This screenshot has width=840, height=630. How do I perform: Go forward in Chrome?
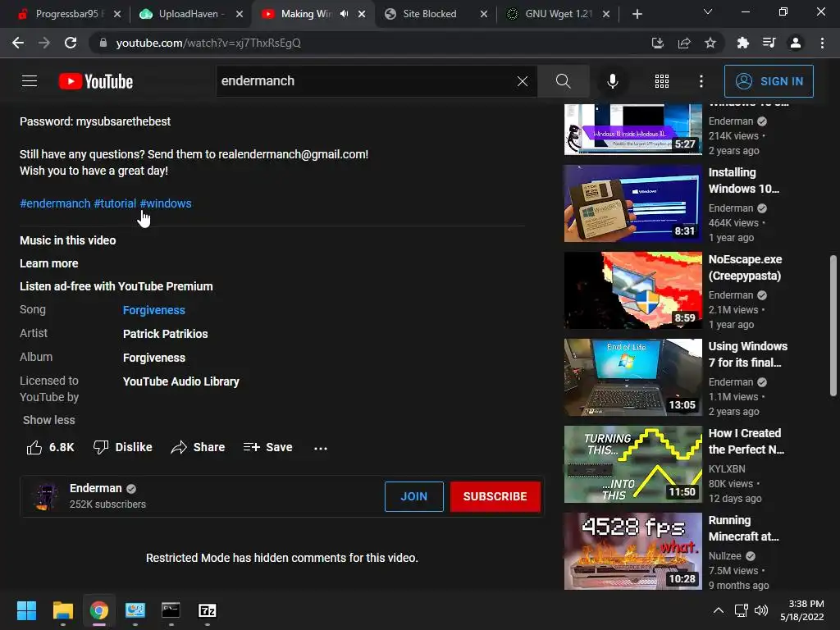44,43
